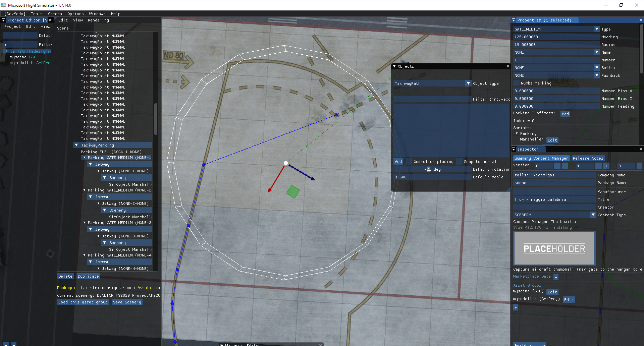
Task: Enable the One-click placing checkbox
Action: click(409, 162)
